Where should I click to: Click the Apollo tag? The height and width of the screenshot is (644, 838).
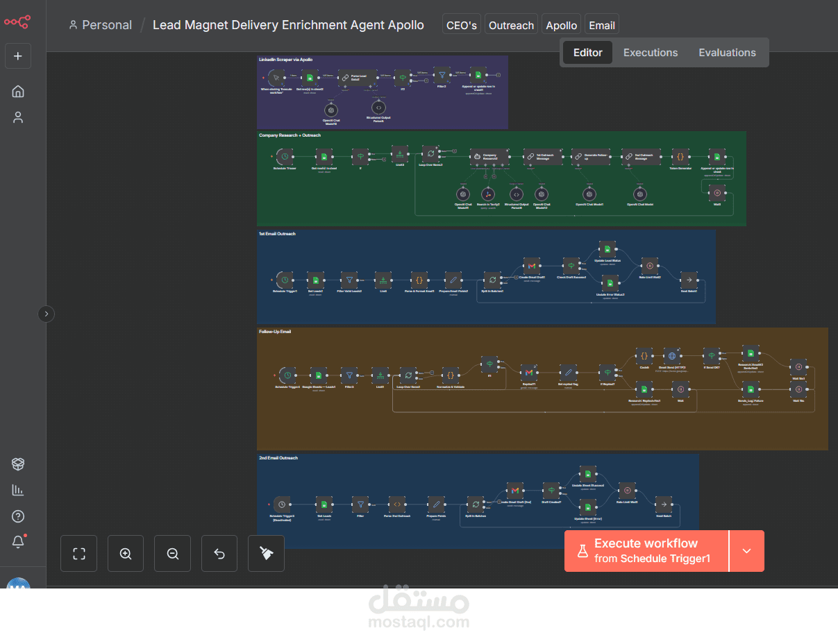561,25
